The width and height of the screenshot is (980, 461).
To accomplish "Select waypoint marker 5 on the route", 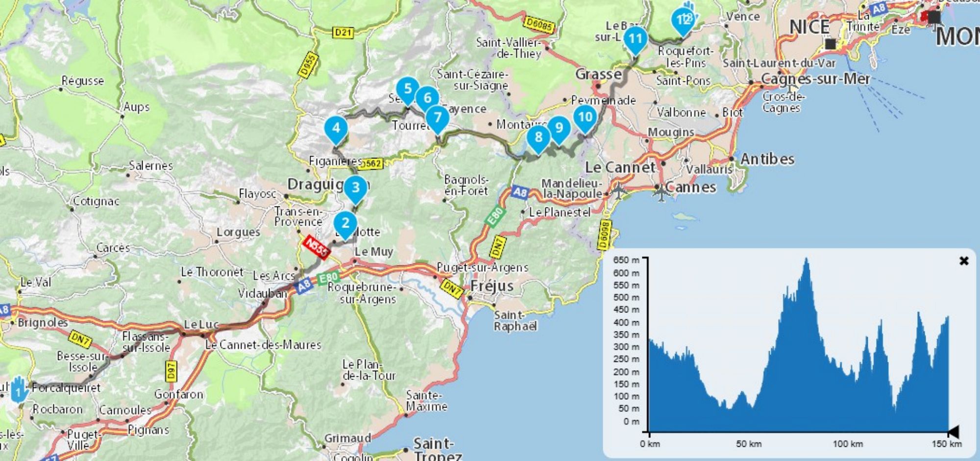I will [408, 89].
